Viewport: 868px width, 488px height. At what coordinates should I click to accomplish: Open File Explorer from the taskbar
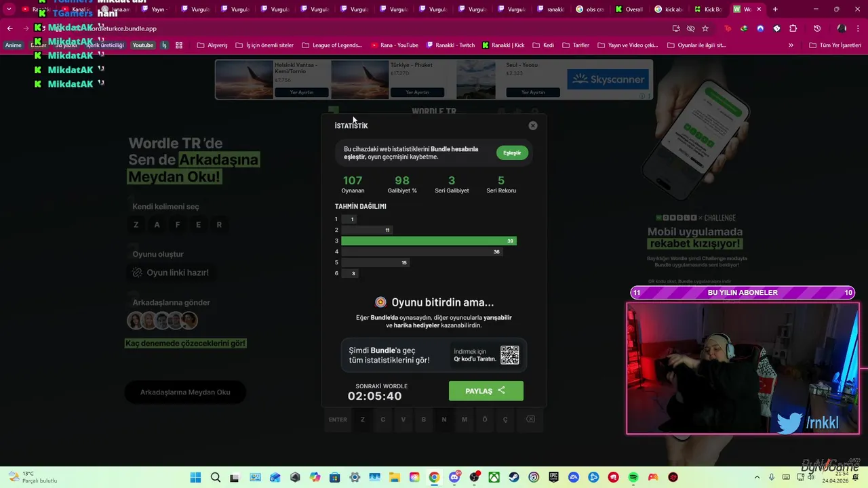click(x=394, y=478)
